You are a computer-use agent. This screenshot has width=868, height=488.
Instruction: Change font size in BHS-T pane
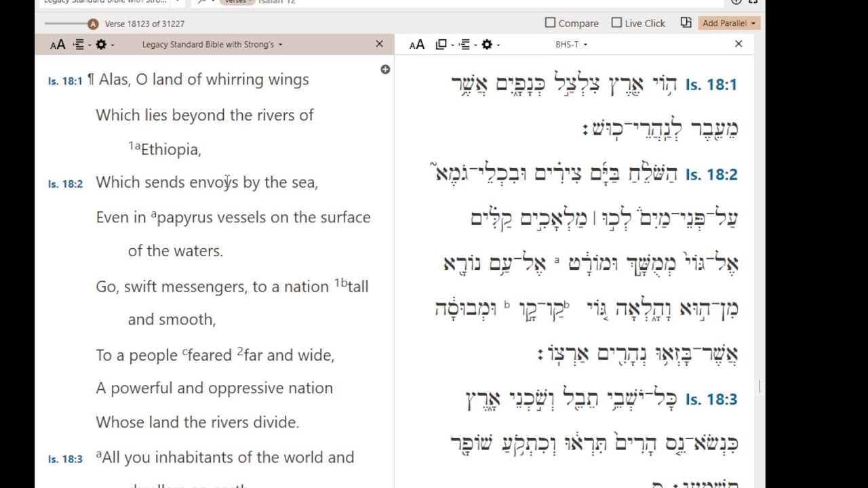(x=417, y=45)
